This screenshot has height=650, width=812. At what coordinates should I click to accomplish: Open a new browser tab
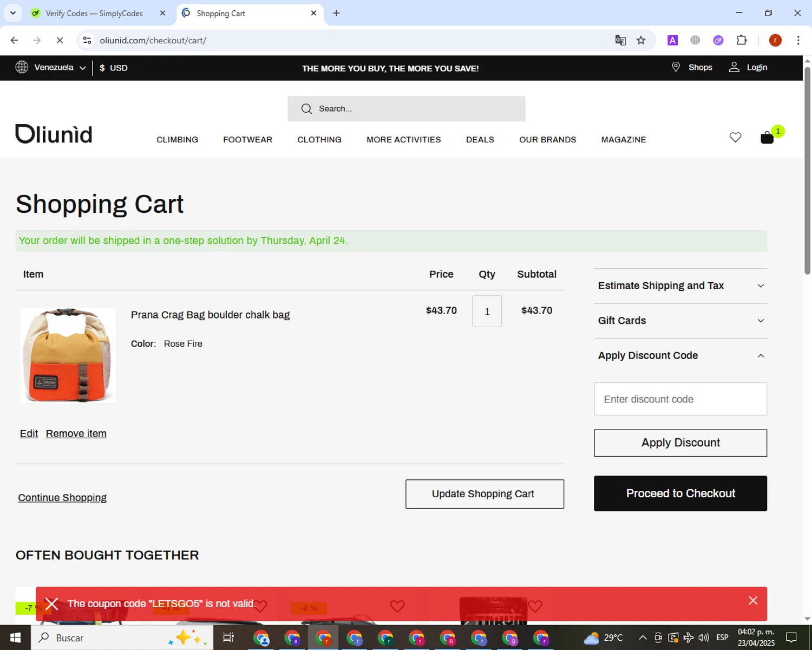click(x=336, y=13)
